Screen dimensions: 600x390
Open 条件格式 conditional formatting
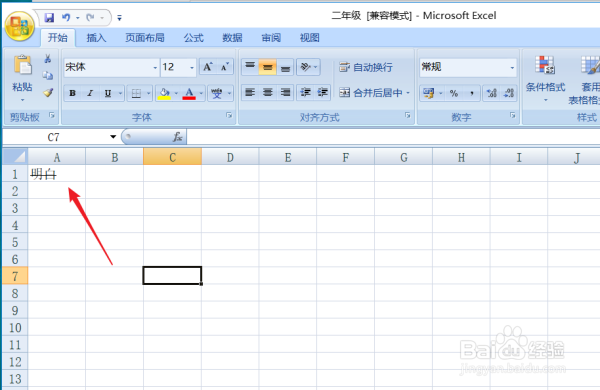[545, 78]
